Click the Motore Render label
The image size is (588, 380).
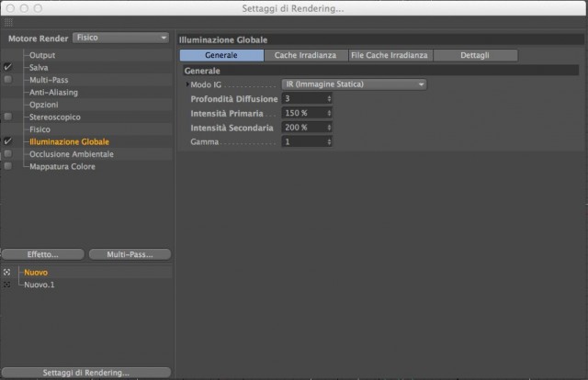(x=39, y=39)
